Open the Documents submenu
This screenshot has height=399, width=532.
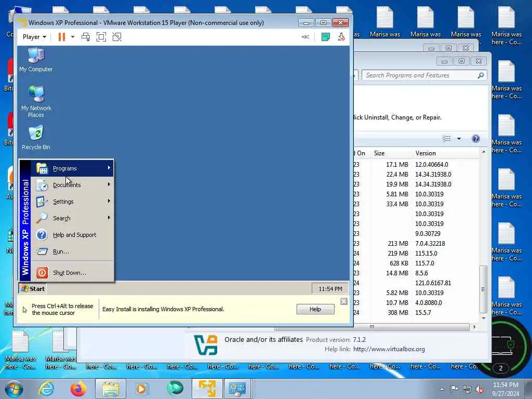click(72, 185)
